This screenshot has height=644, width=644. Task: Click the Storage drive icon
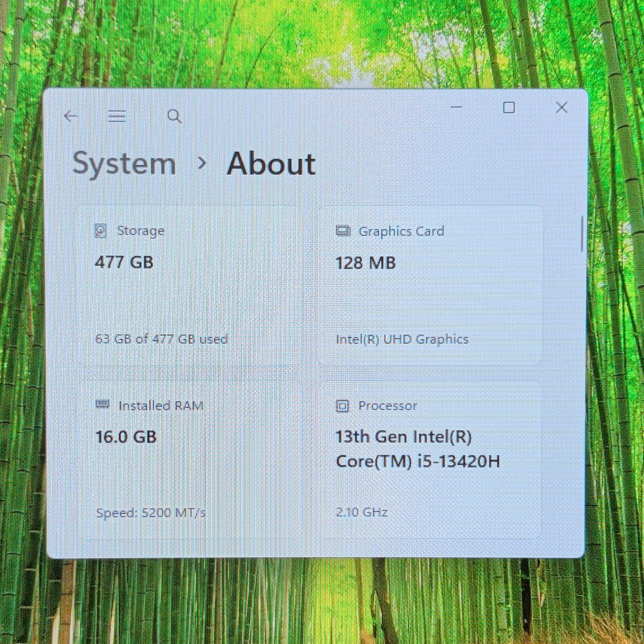pyautogui.click(x=101, y=231)
